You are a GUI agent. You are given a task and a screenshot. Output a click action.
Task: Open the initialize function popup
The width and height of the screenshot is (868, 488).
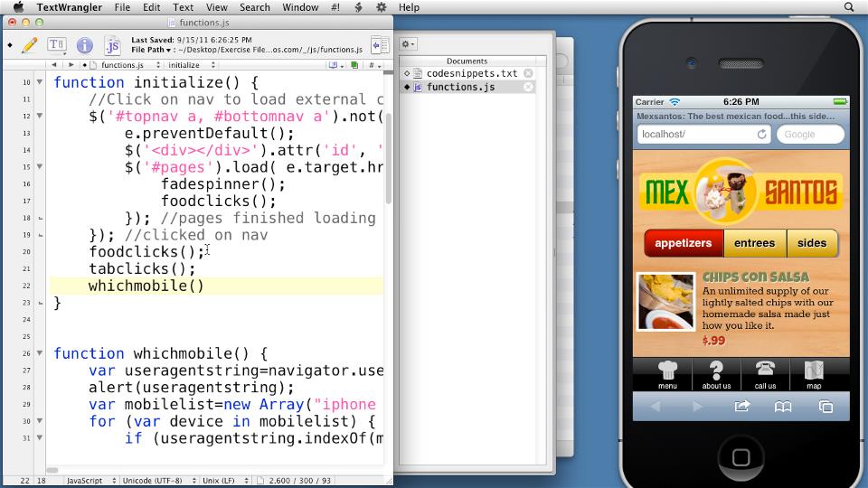click(x=192, y=65)
